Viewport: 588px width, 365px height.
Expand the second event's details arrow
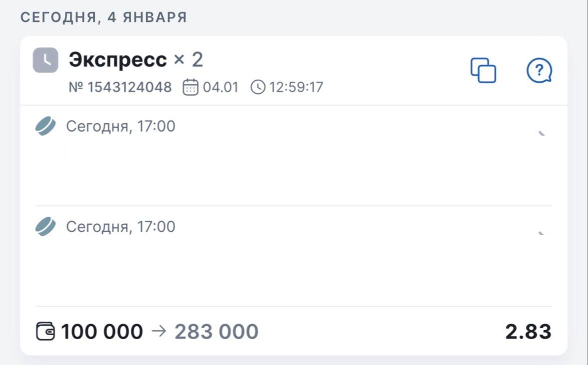pyautogui.click(x=541, y=233)
